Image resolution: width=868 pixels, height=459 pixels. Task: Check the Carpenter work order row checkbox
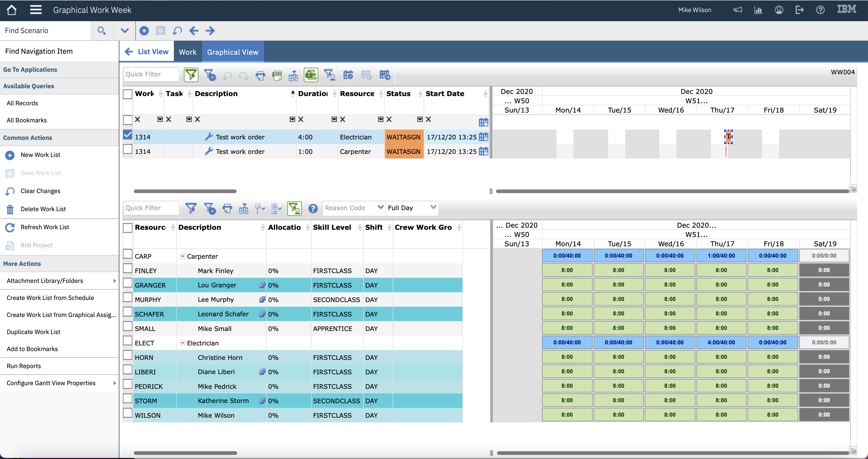127,149
